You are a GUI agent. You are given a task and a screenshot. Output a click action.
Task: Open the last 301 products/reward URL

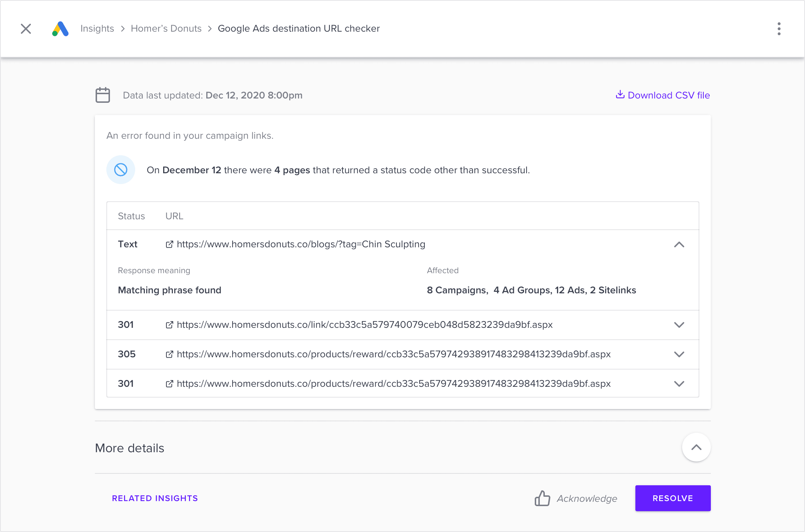pos(394,384)
